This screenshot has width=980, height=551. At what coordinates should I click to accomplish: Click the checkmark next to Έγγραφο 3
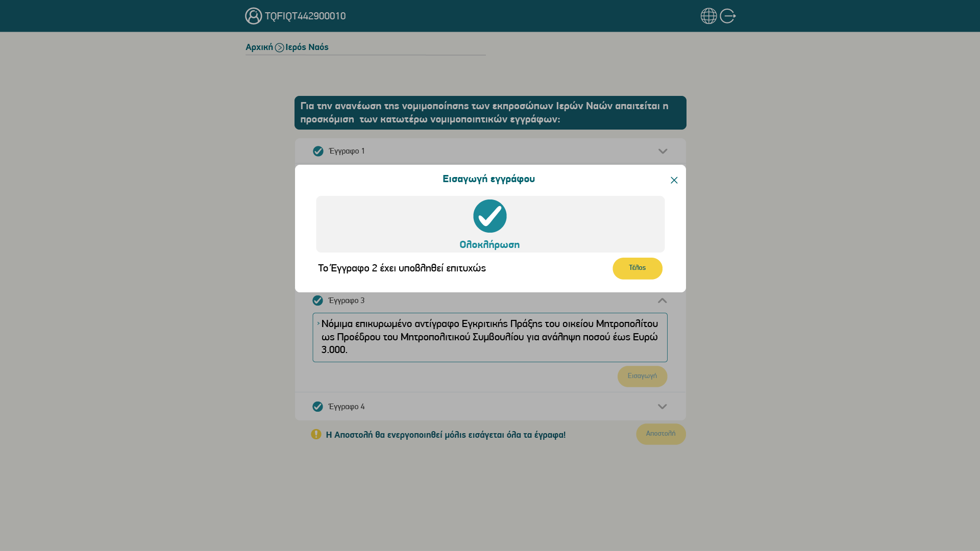[317, 300]
